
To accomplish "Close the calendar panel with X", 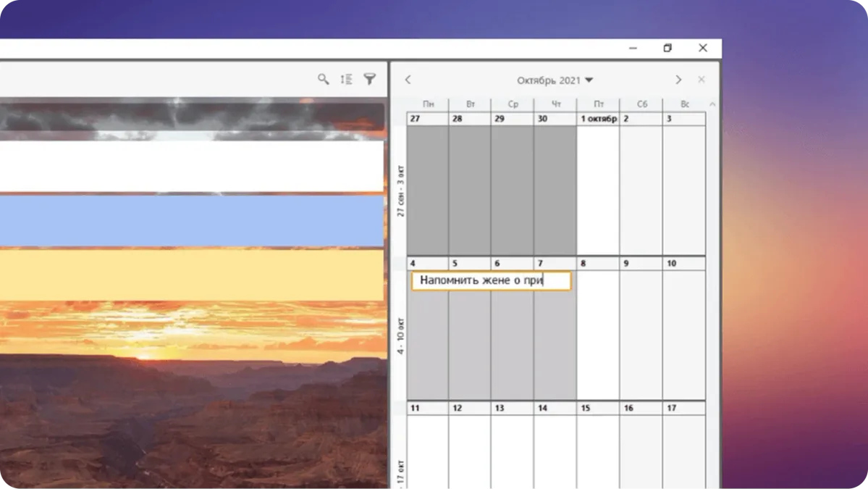I will 701,80.
